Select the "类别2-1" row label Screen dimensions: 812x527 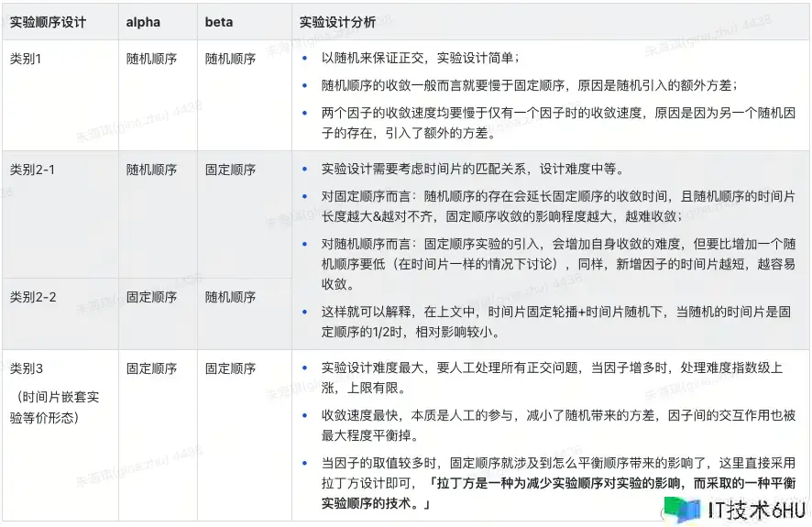pos(33,170)
